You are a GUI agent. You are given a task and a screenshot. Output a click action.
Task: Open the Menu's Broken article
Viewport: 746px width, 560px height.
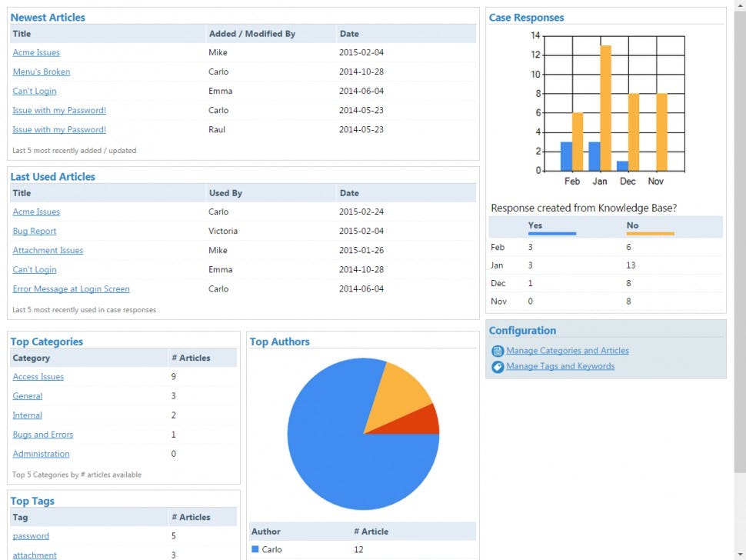point(42,72)
